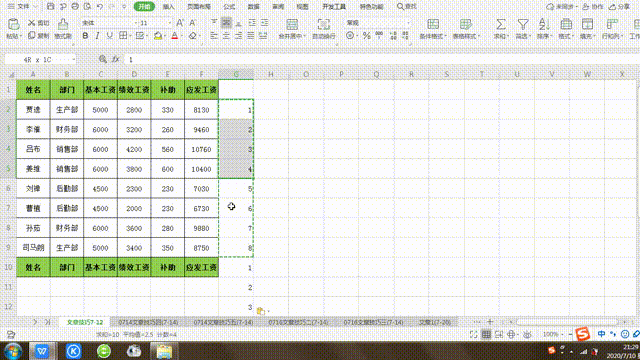Open sheet tab 0714文章技巧四(7-14)
The height and width of the screenshot is (360, 640).
coord(148,322)
